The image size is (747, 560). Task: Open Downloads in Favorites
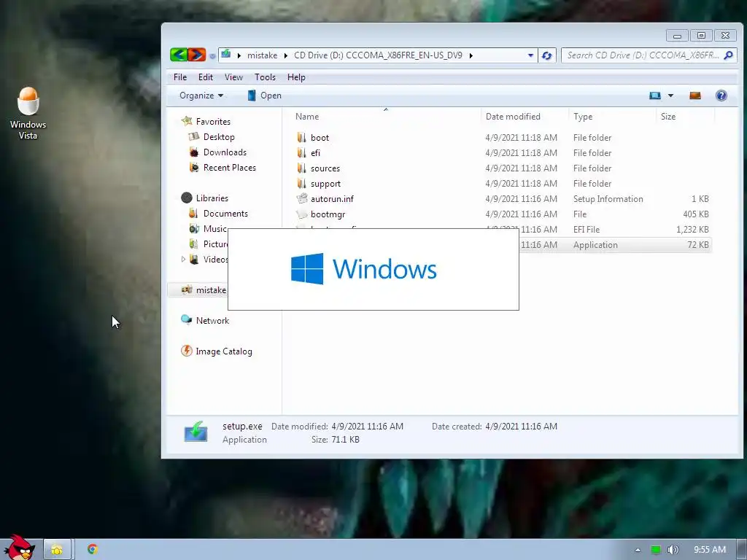(x=225, y=152)
